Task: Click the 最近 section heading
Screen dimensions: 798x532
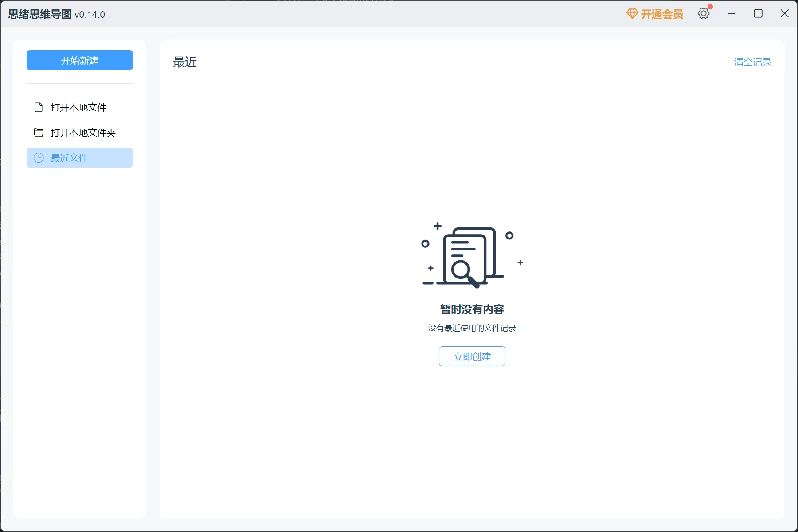Action: point(185,62)
